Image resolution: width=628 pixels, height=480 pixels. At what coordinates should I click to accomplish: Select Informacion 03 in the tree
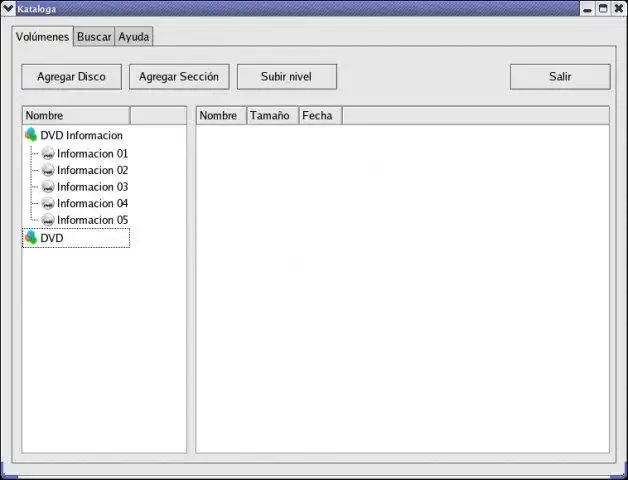tap(93, 187)
